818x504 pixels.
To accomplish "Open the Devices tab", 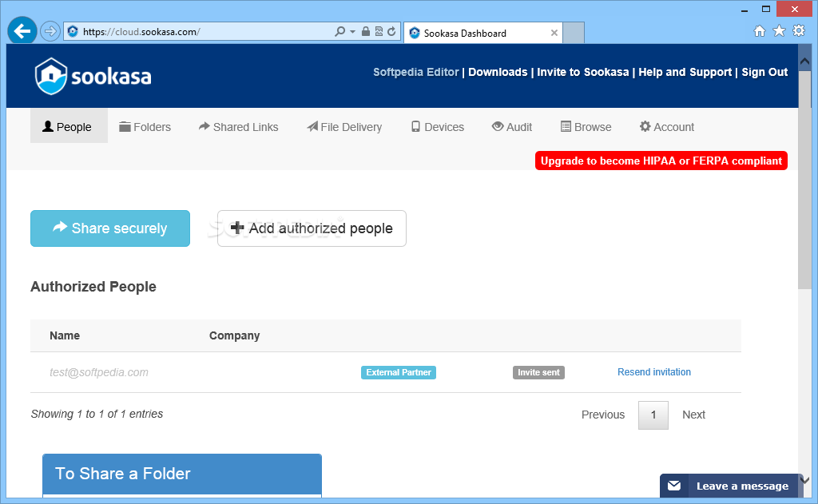I will pyautogui.click(x=437, y=127).
